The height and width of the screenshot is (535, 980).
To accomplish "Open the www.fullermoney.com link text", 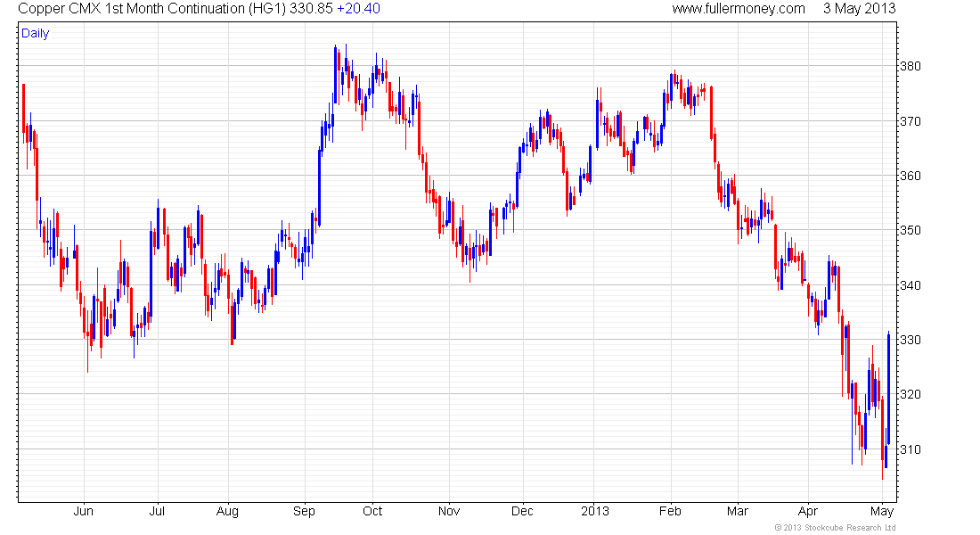I will click(x=739, y=9).
